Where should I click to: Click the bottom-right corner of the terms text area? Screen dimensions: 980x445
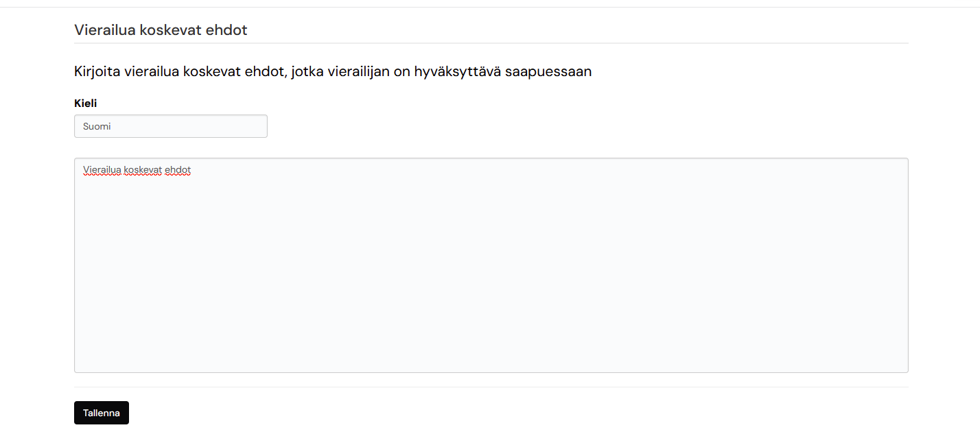coord(905,369)
